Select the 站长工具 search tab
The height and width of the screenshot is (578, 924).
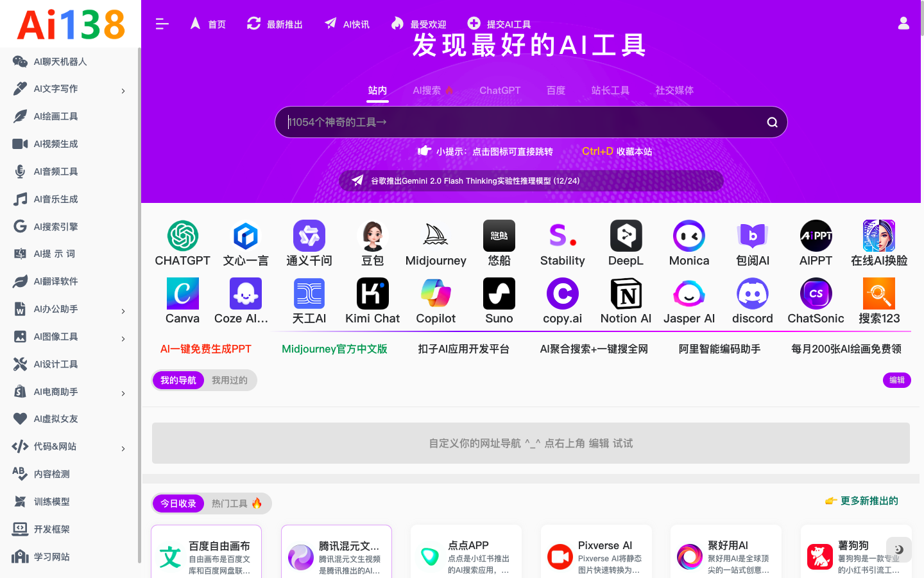(x=610, y=91)
